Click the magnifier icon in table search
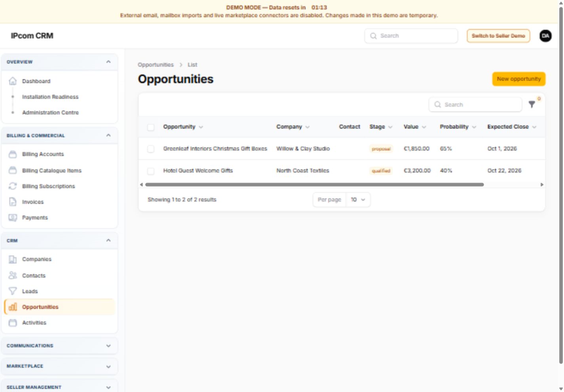The image size is (564, 392). click(x=437, y=105)
